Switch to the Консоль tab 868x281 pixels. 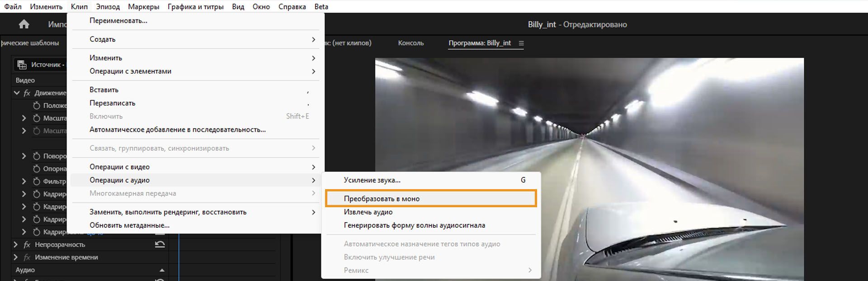point(411,43)
